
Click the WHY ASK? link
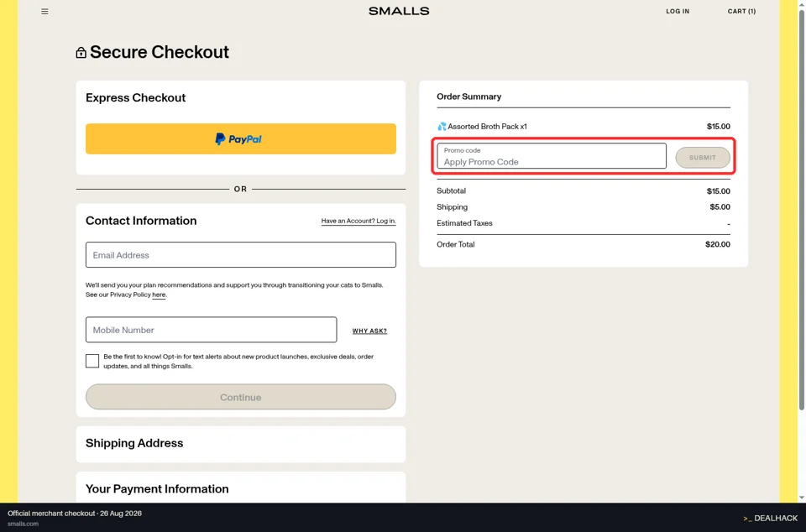coord(369,331)
